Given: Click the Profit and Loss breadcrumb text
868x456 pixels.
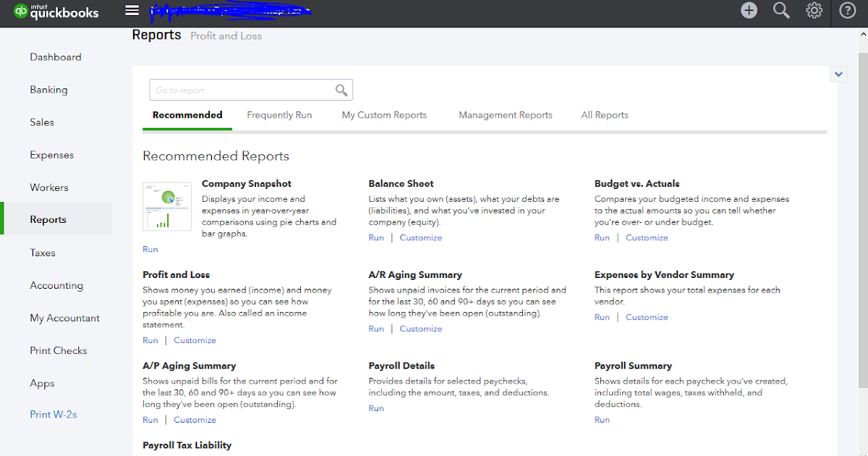Looking at the screenshot, I should pos(226,36).
